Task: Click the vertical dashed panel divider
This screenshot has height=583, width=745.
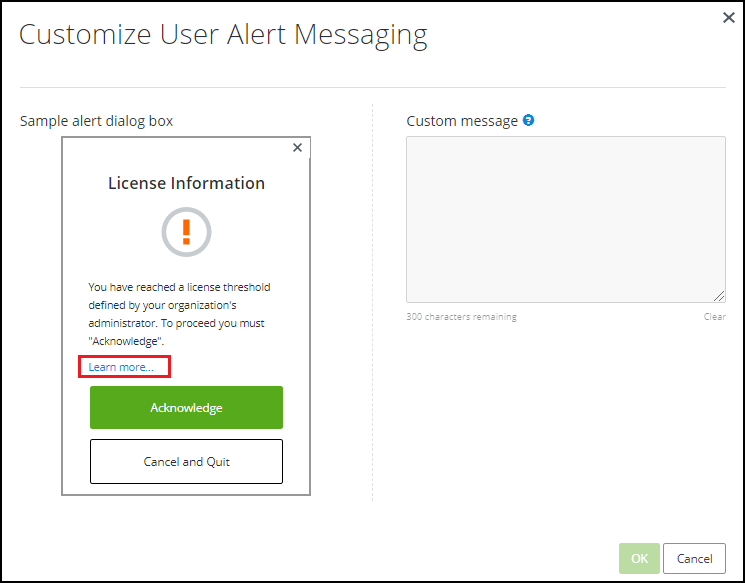Action: click(372, 300)
